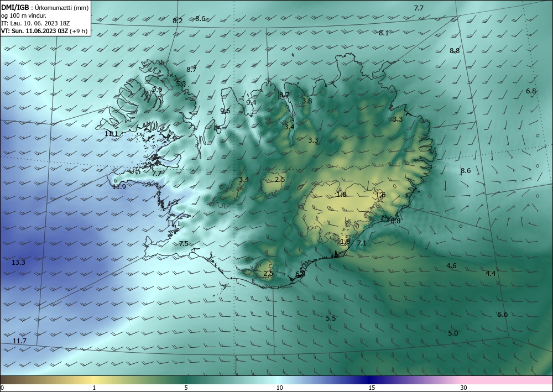Image resolution: width=553 pixels, height=392 pixels.
Task: Click the valid time 'VT: Sun. 11.06.2023 03Z'
Action: 35,31
